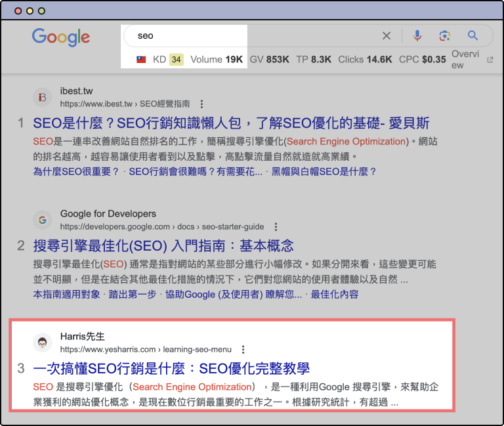The width and height of the screenshot is (504, 426).
Task: Open sitelink SEO行銷會很難嗎？有需要花...
Action: pyautogui.click(x=196, y=171)
